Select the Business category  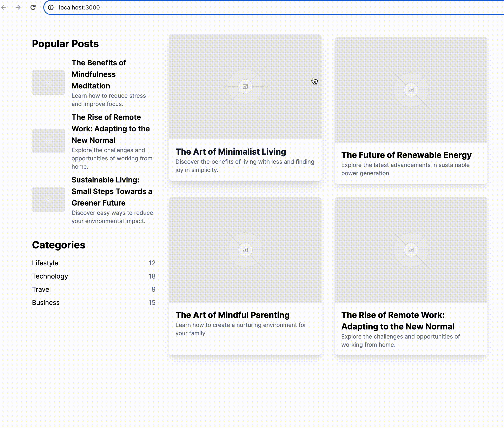click(x=46, y=303)
